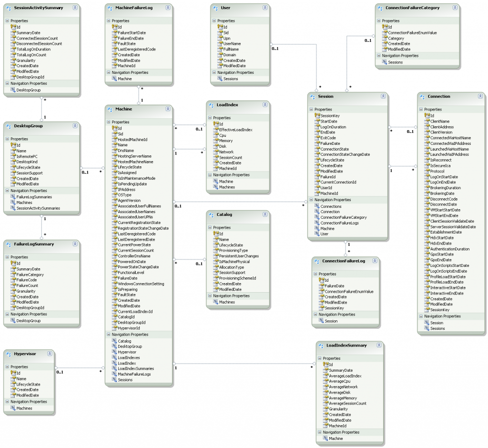Collapse the Machine entity using its chevron
The width and height of the screenshot is (488, 448).
point(167,109)
